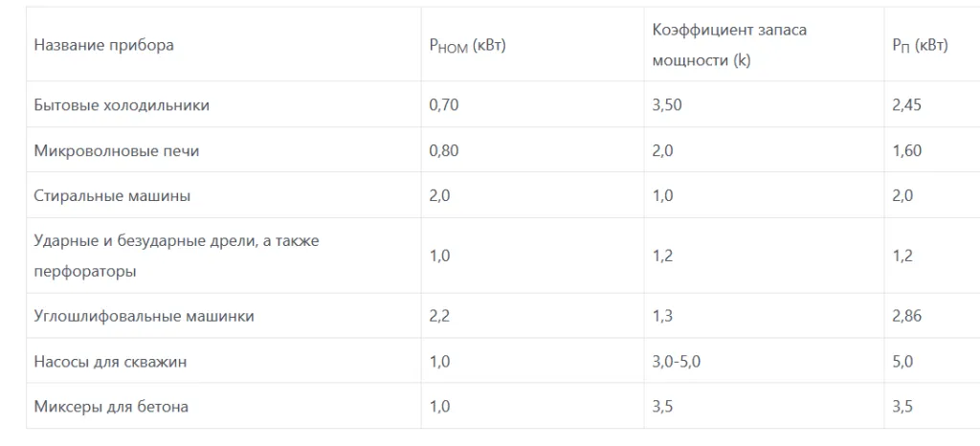The width and height of the screenshot is (980, 446).
Task: Select the 'Углошлифовальные машинки' row label
Action: [144, 316]
